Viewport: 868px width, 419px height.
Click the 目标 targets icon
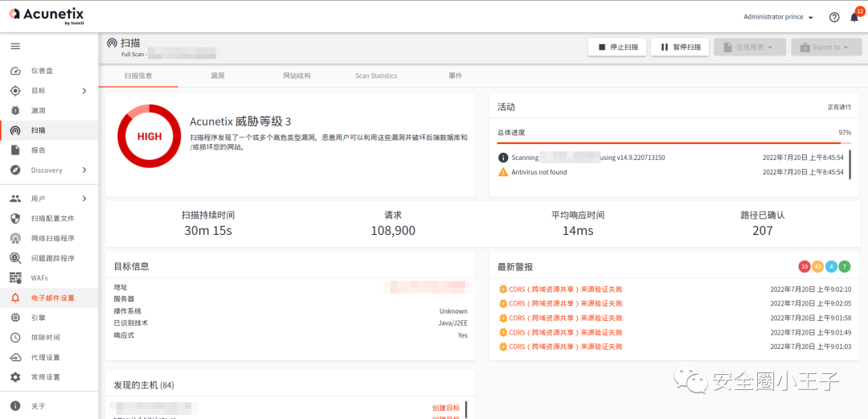[x=15, y=91]
